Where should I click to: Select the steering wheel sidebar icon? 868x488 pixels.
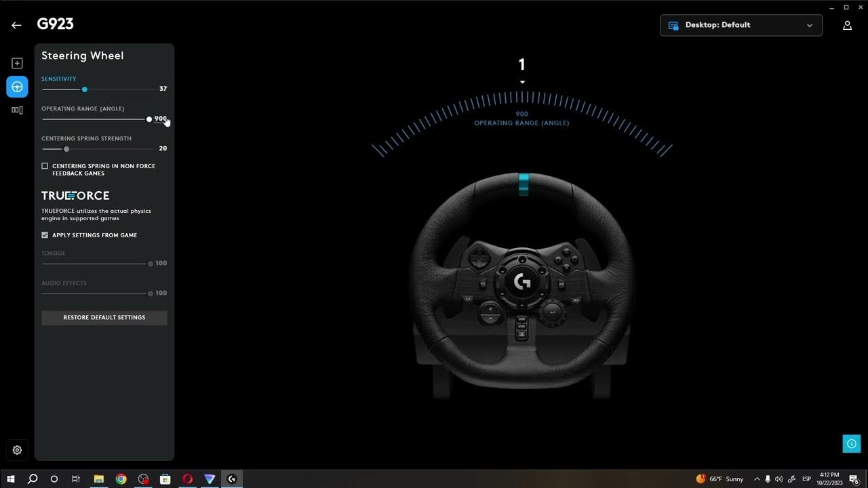[x=17, y=87]
